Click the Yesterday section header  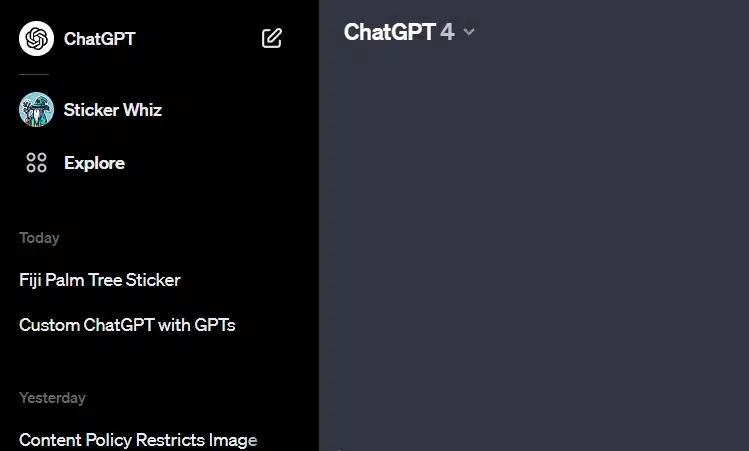point(53,397)
